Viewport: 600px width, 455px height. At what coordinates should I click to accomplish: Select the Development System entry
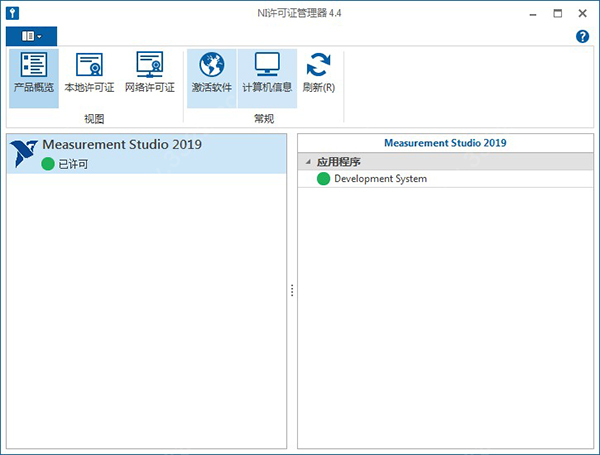pyautogui.click(x=445, y=179)
